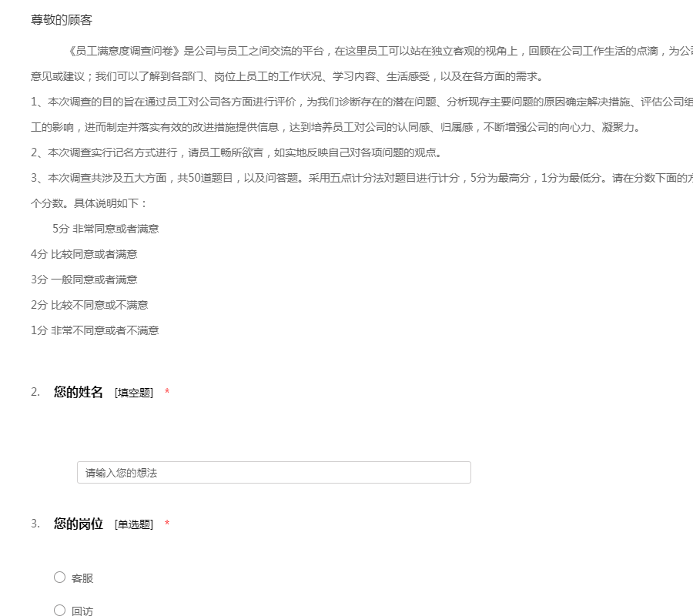Click the 5分 非常同意或者满意 line
Image resolution: width=693 pixels, height=616 pixels.
pyautogui.click(x=105, y=229)
